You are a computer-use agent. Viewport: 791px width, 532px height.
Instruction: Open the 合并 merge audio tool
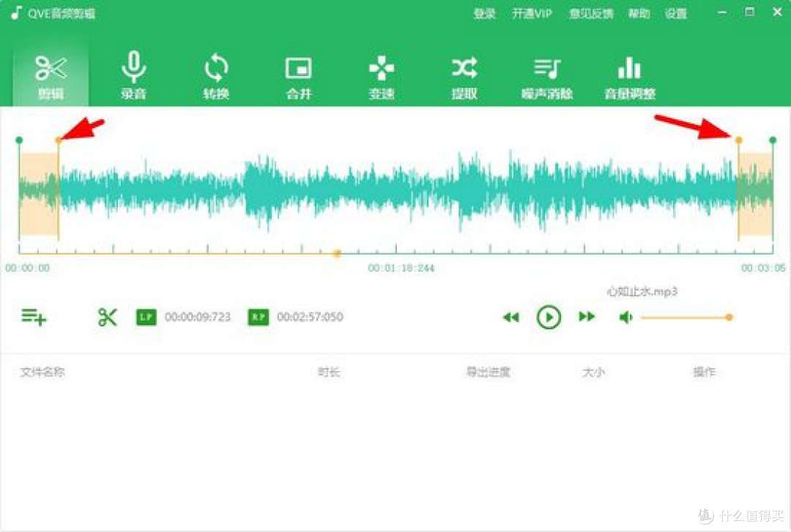point(299,77)
